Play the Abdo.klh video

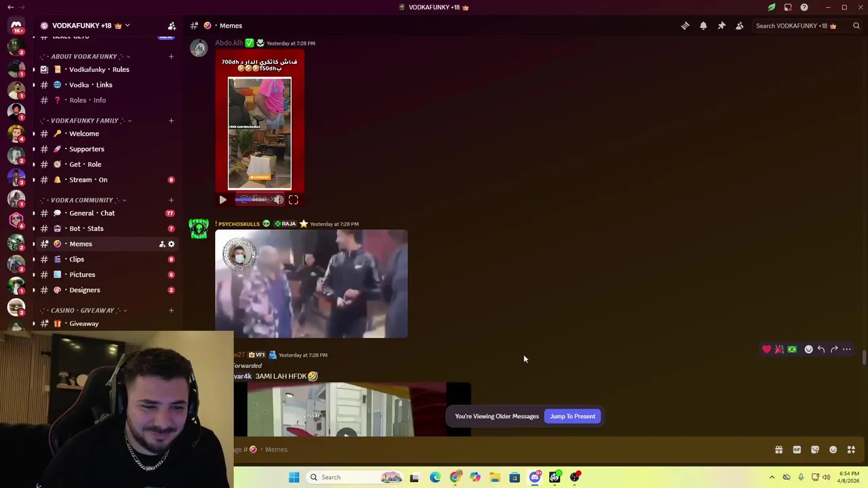tap(222, 200)
